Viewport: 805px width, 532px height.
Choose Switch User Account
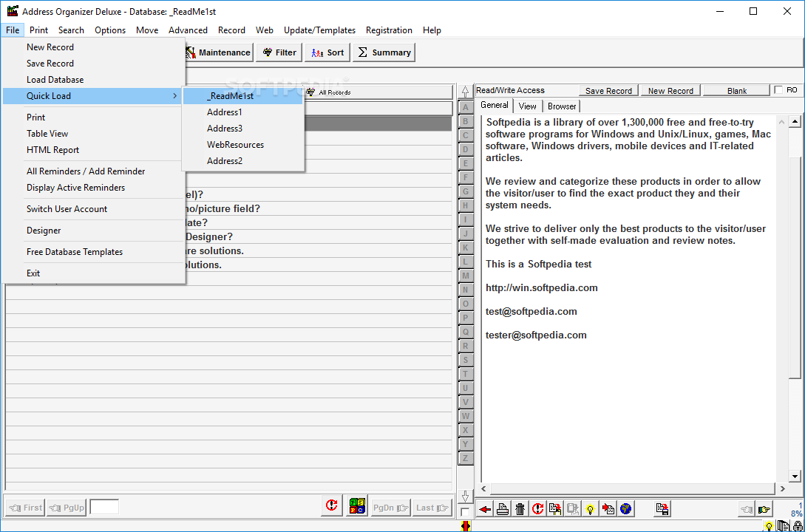tap(93, 209)
